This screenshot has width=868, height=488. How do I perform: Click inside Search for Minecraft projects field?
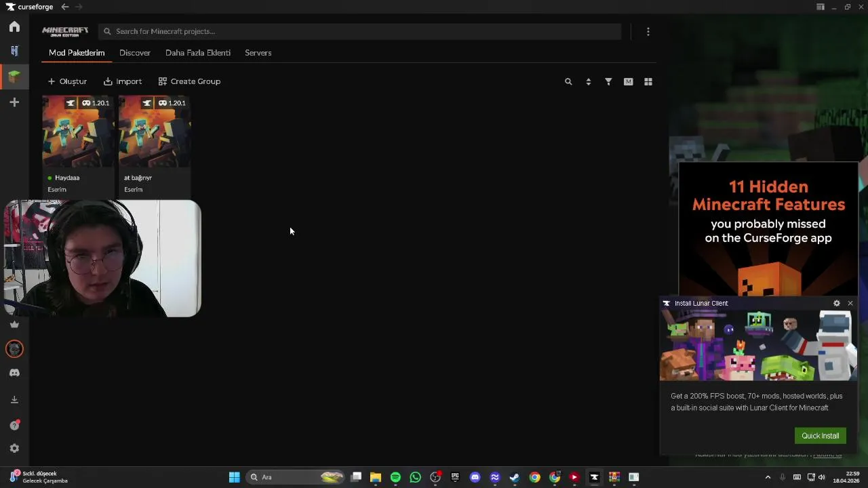coord(359,31)
